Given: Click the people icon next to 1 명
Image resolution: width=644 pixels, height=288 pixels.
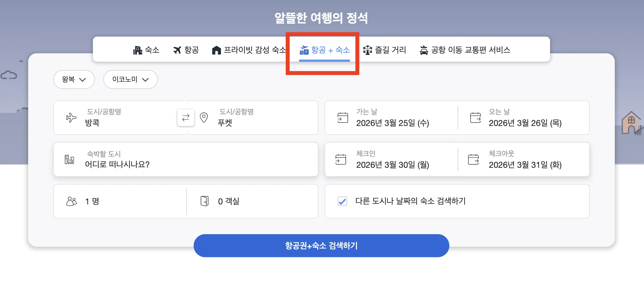Looking at the screenshot, I should (71, 201).
